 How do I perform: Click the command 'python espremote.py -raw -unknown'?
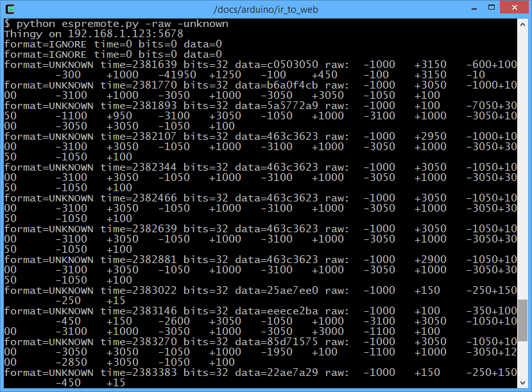pos(123,24)
